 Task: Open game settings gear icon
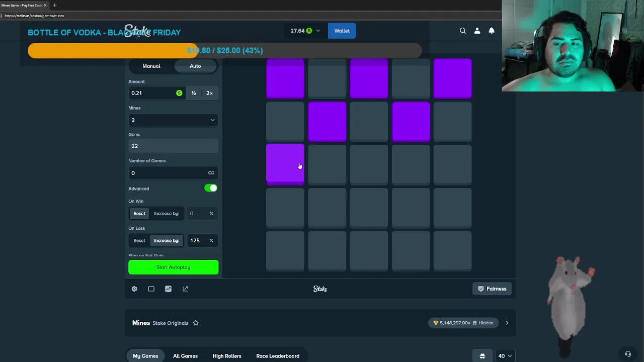(x=134, y=289)
